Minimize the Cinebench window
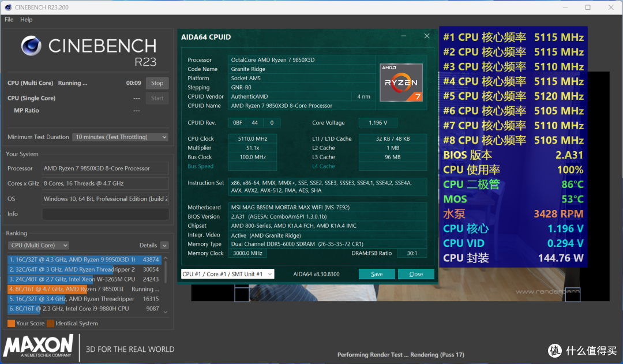The width and height of the screenshot is (623, 364). 565,7
